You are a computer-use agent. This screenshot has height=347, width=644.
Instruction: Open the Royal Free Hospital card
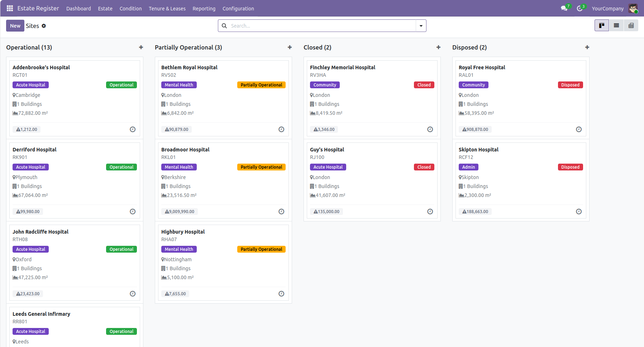521,98
